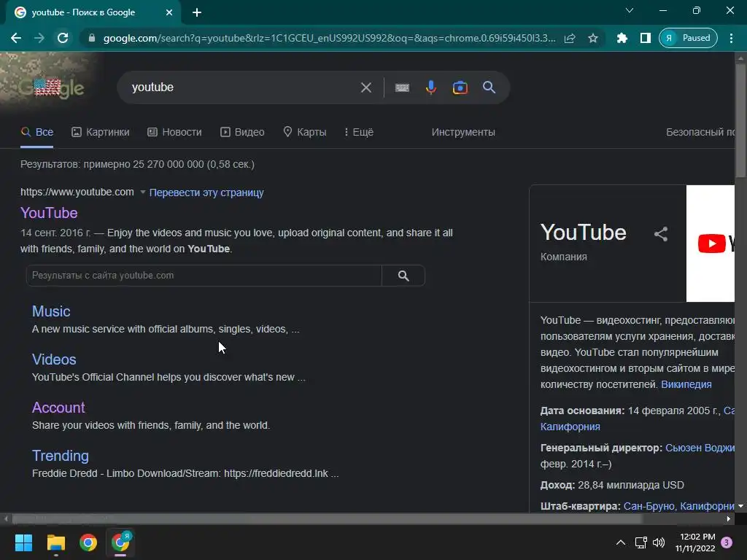The image size is (747, 560).
Task: Open Инструменты search tools
Action: [463, 133]
